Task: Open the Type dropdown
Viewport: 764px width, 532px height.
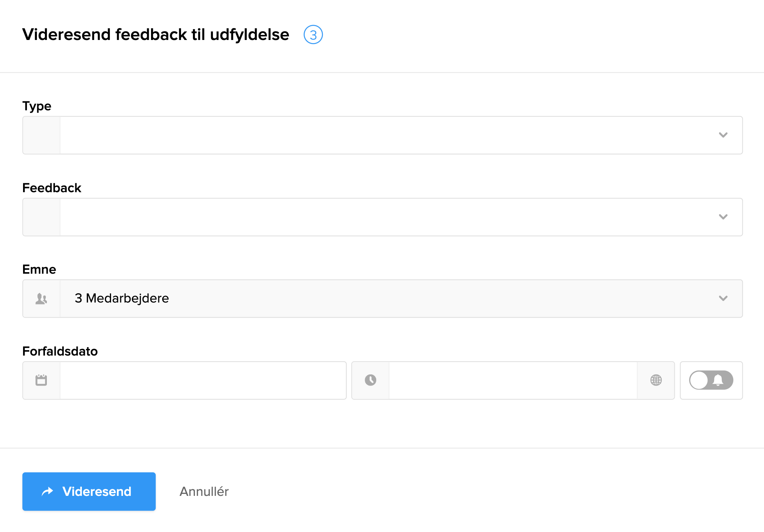Action: (x=724, y=135)
